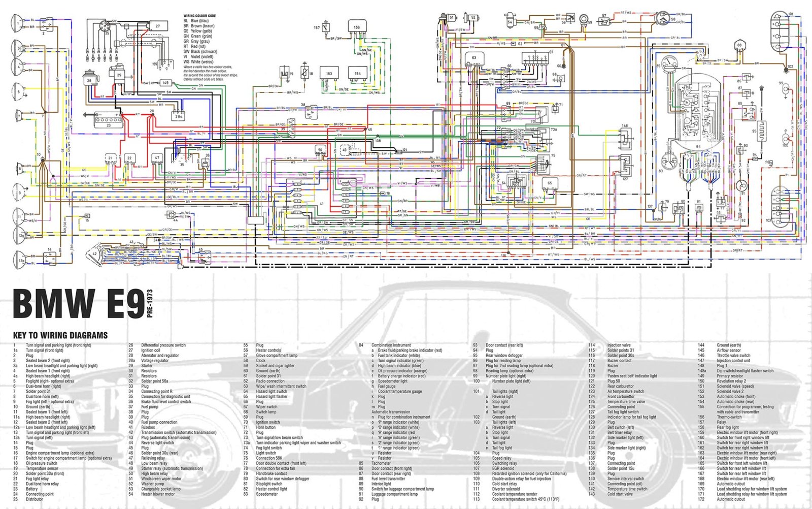
Task: Click legend entry "84 Combination instrument"
Action: pyautogui.click(x=385, y=345)
